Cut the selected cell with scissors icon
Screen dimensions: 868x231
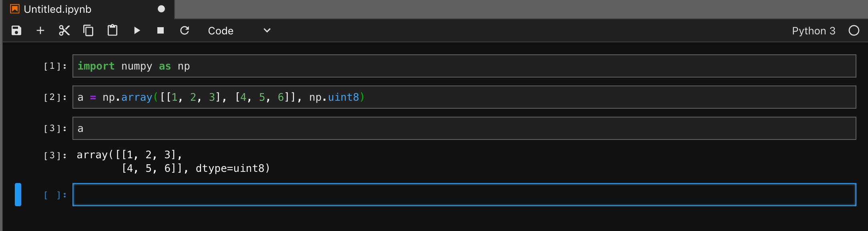[64, 31]
